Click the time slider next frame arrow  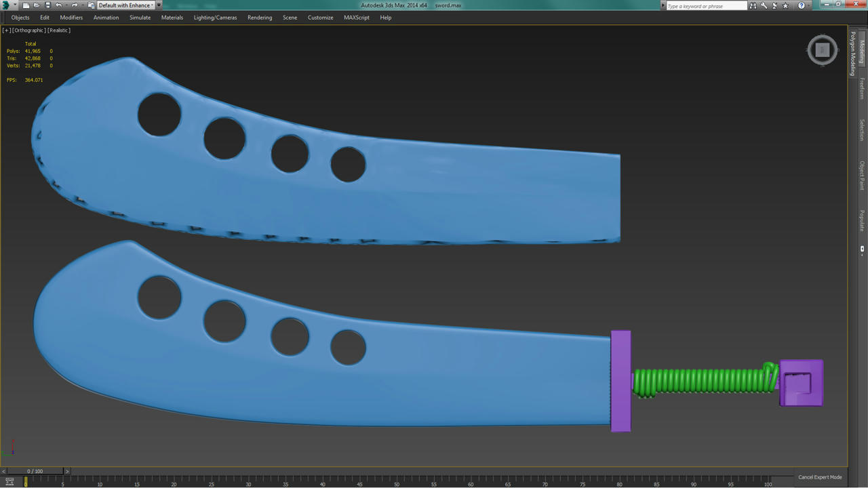click(x=66, y=471)
